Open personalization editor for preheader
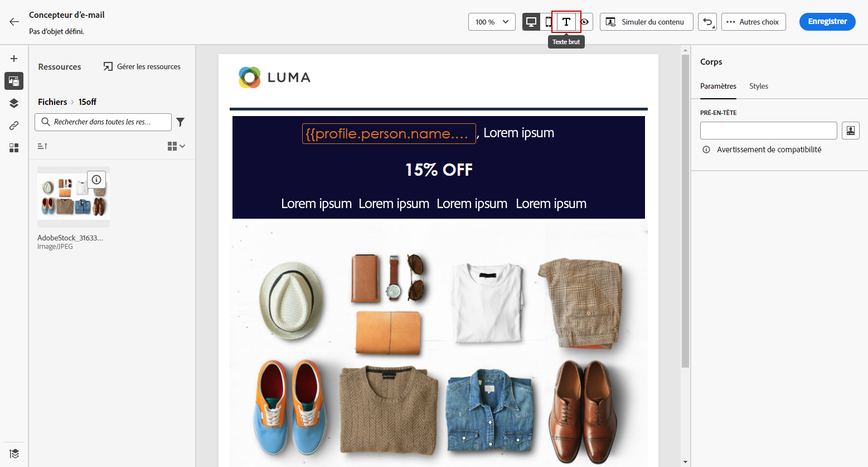This screenshot has height=467, width=868. click(x=851, y=131)
